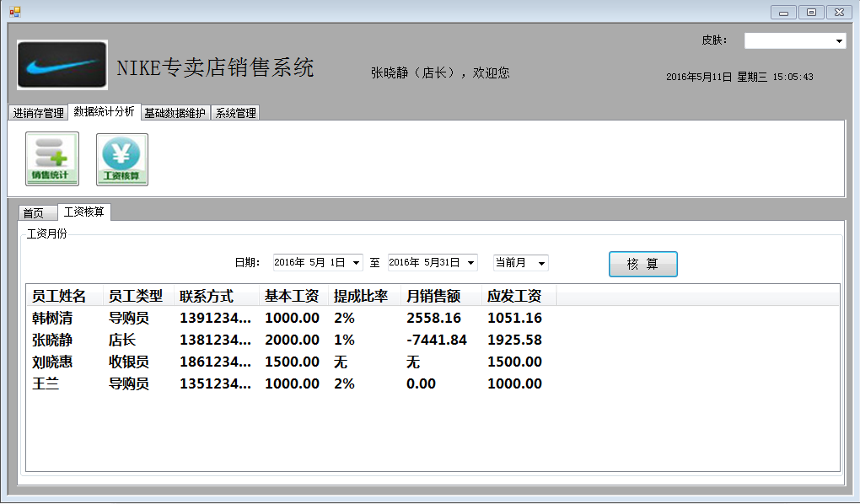860x504 pixels.
Task: Click the 收银员 employee type cell
Action: (129, 362)
